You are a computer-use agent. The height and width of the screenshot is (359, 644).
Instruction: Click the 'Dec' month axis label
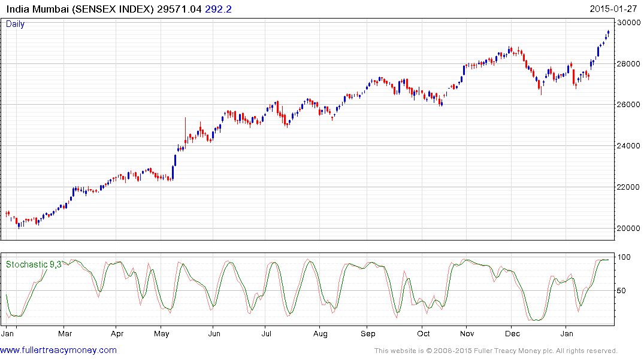[x=512, y=334]
